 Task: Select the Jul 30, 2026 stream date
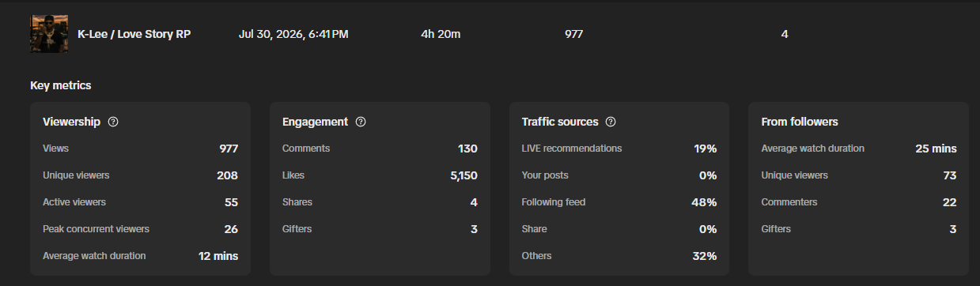pos(293,34)
